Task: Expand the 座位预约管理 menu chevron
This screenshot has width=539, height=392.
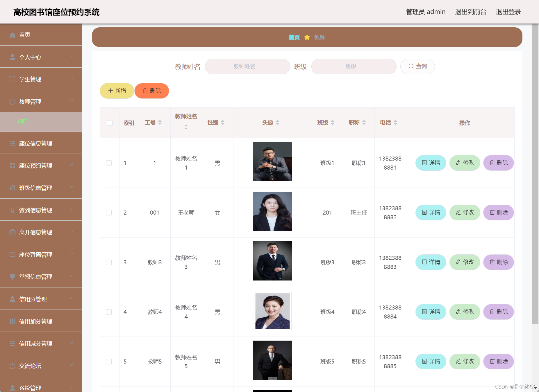Action: coord(72,165)
